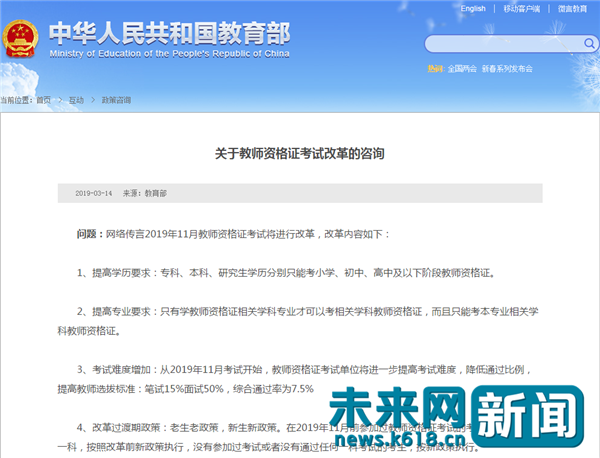Click the 中华人民共和国教育部 site title
Screen dimensions: 600x458
pos(170,33)
